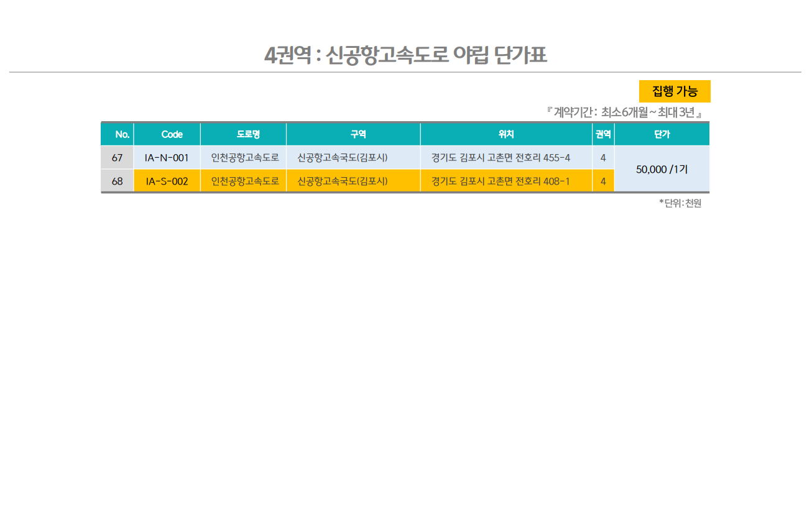Click 신공항고속국도(김포시) in row 67
812x517 pixels.
(x=343, y=158)
